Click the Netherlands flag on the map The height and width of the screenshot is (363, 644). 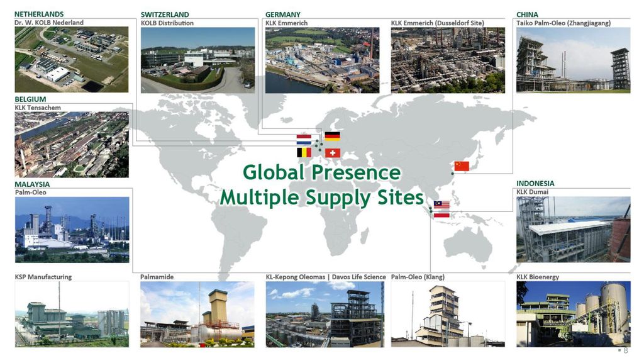coord(304,139)
